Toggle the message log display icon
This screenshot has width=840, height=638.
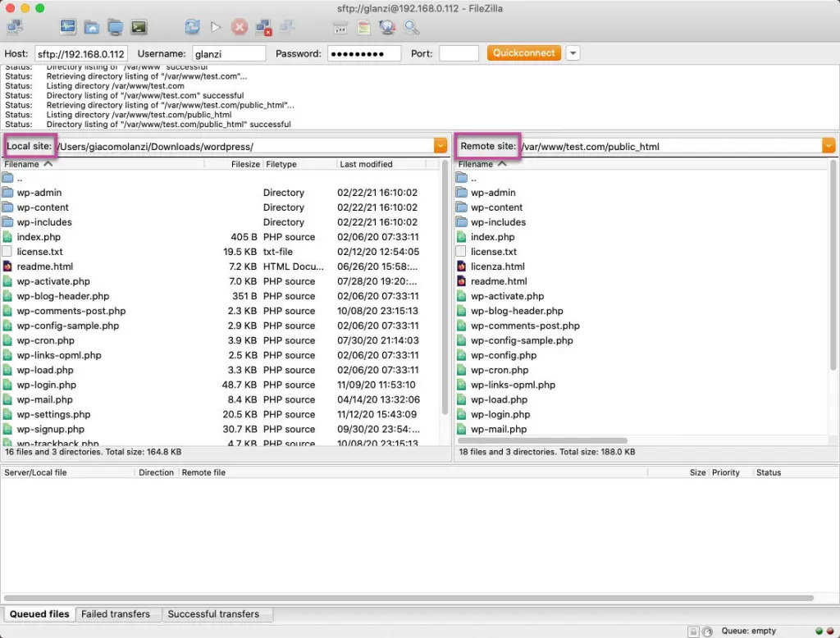point(68,27)
